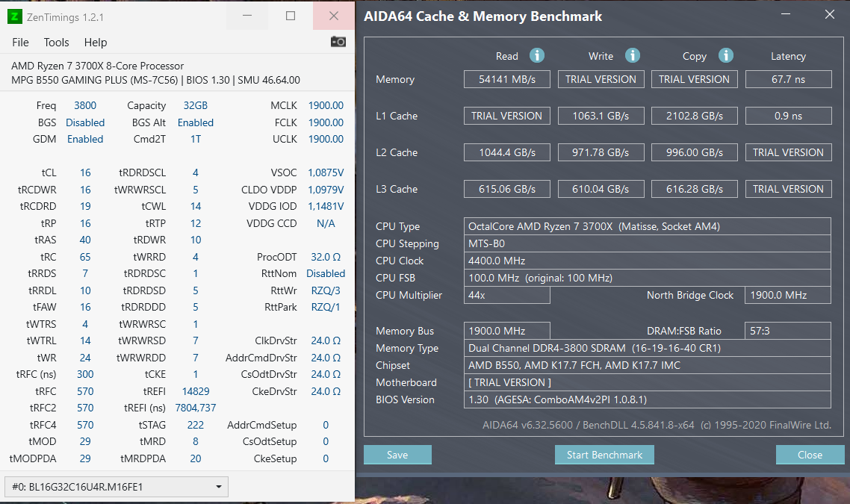Click the CPU Clock 4400.0 MHz field

coord(648,261)
